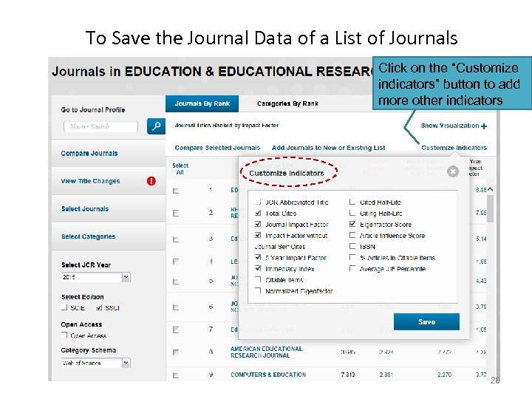This screenshot has width=532, height=399.
Task: Enable the Citable Items indicator
Action: point(258,280)
